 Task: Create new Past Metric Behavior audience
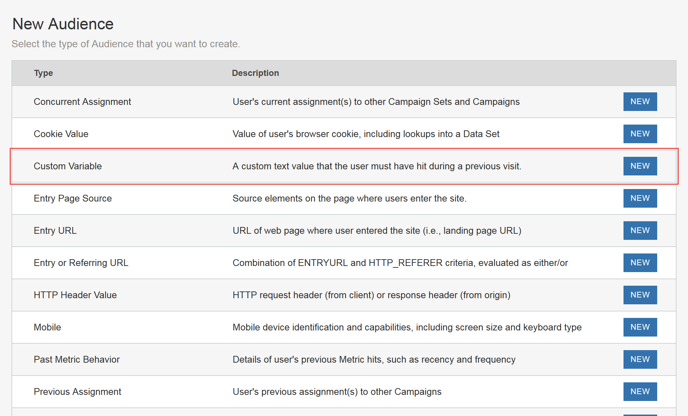pos(640,359)
